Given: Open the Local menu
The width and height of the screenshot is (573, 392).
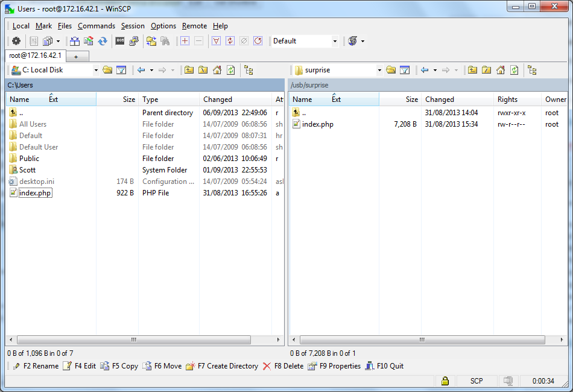Looking at the screenshot, I should click(x=21, y=26).
